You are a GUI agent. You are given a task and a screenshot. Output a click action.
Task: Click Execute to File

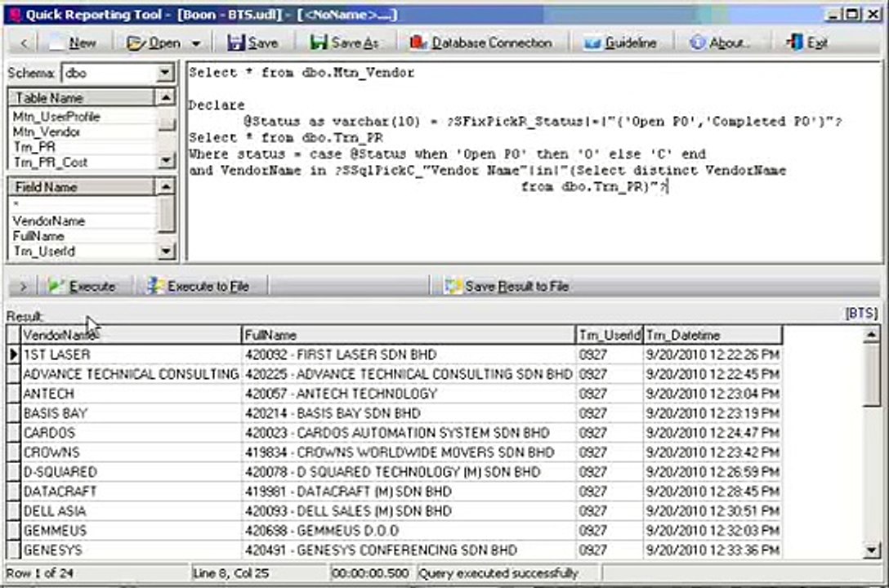coord(198,286)
